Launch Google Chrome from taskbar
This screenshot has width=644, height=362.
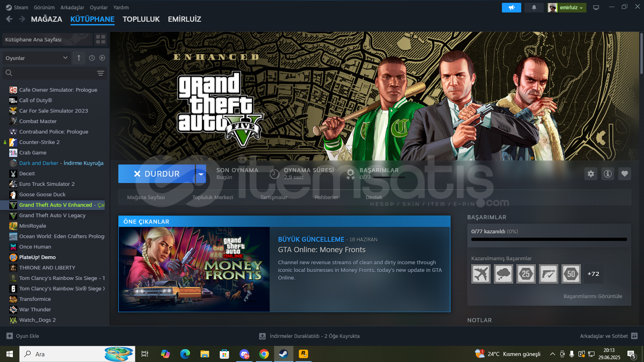point(264,354)
